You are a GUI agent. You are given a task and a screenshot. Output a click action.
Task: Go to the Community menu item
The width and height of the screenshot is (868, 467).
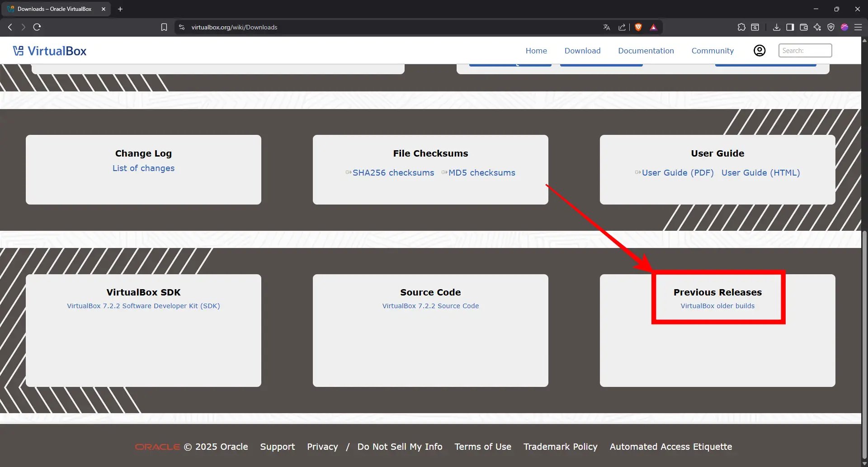[x=712, y=51]
